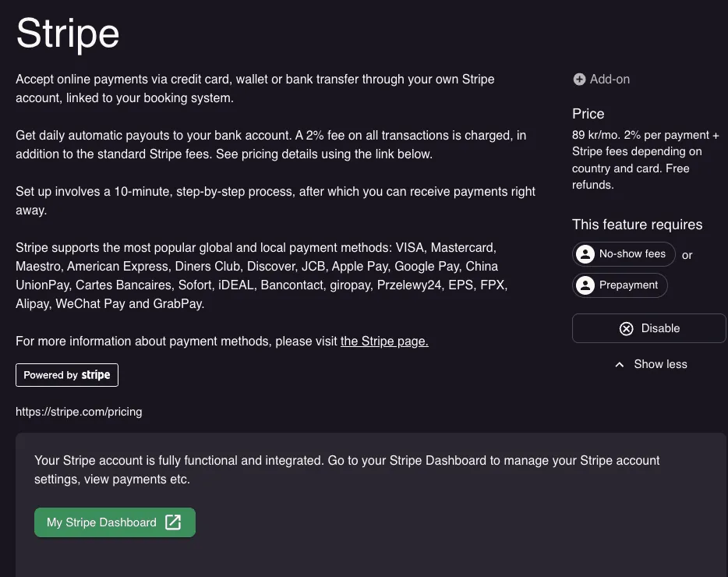Click the '89 kr/mo' price description
This screenshot has height=577, width=728.
point(645,160)
